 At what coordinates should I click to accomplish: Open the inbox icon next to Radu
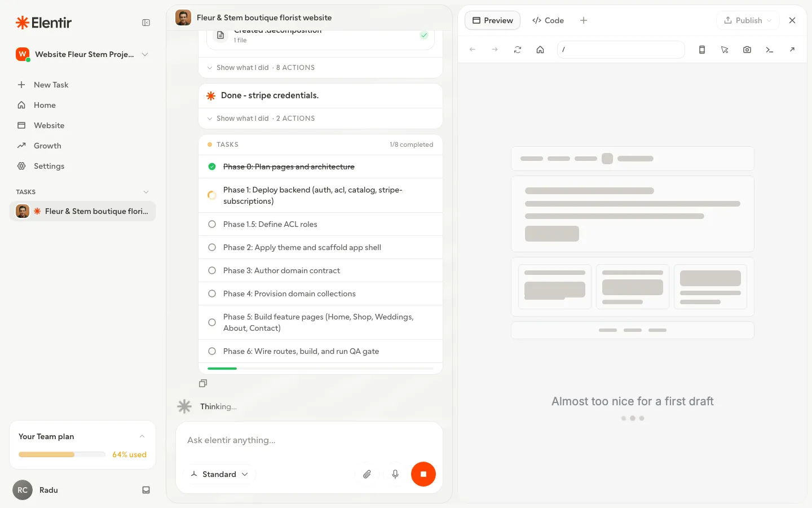click(x=146, y=490)
